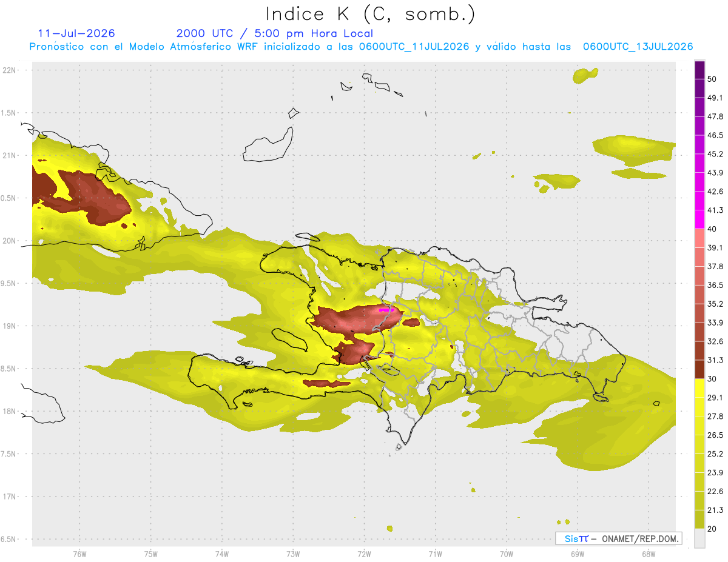
Task: Click the salmon segment between 39.1 and 40
Action: (699, 238)
